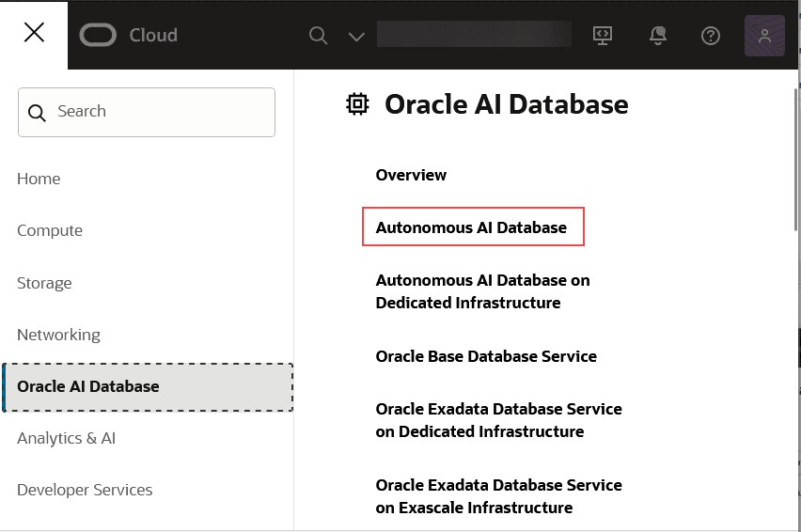Open notifications bell icon

pyautogui.click(x=658, y=35)
